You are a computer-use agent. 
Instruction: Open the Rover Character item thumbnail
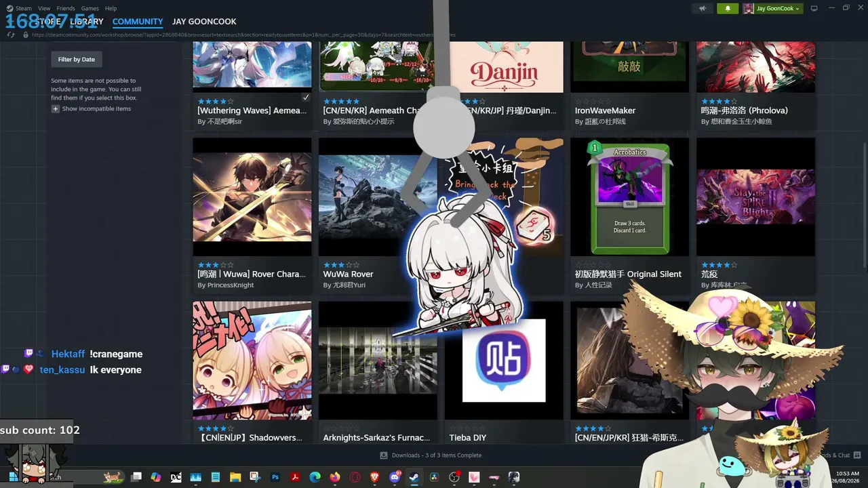coord(252,197)
